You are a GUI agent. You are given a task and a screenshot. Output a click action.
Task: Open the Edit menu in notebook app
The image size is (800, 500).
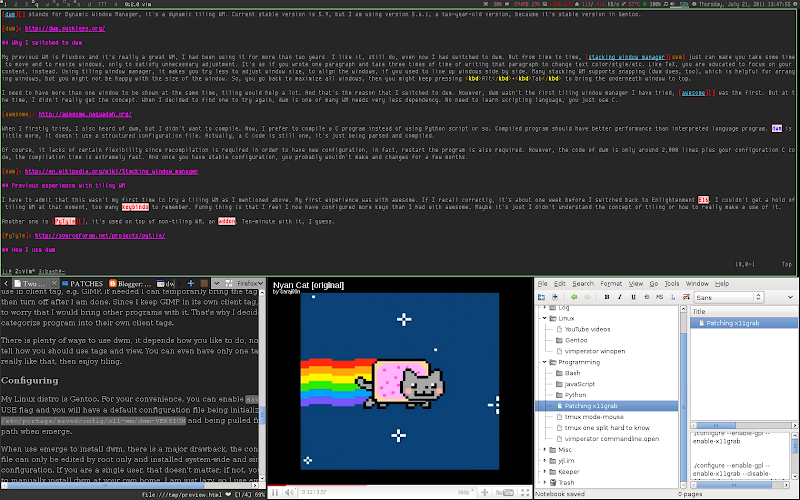tap(560, 284)
